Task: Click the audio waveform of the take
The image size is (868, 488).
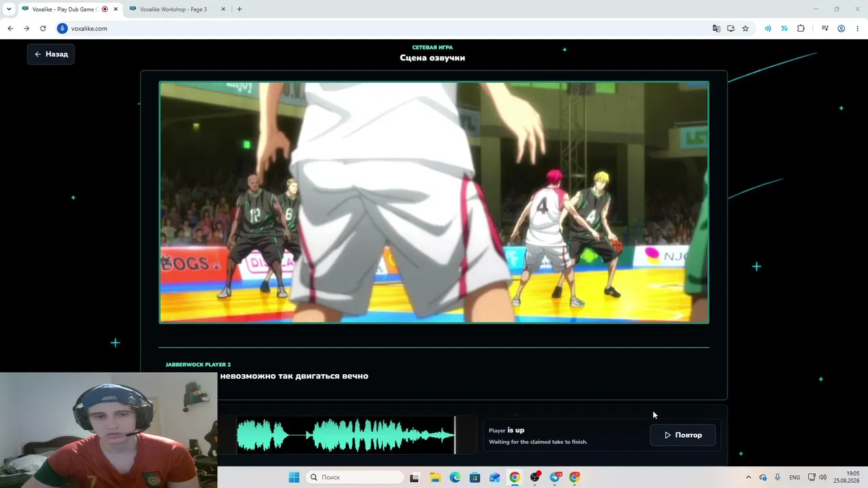Action: tap(346, 435)
